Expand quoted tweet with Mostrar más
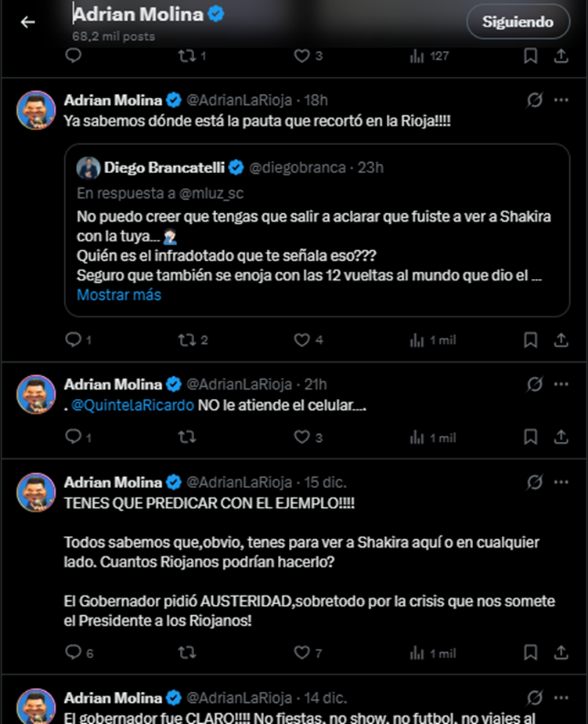This screenshot has height=724, width=588. click(119, 295)
